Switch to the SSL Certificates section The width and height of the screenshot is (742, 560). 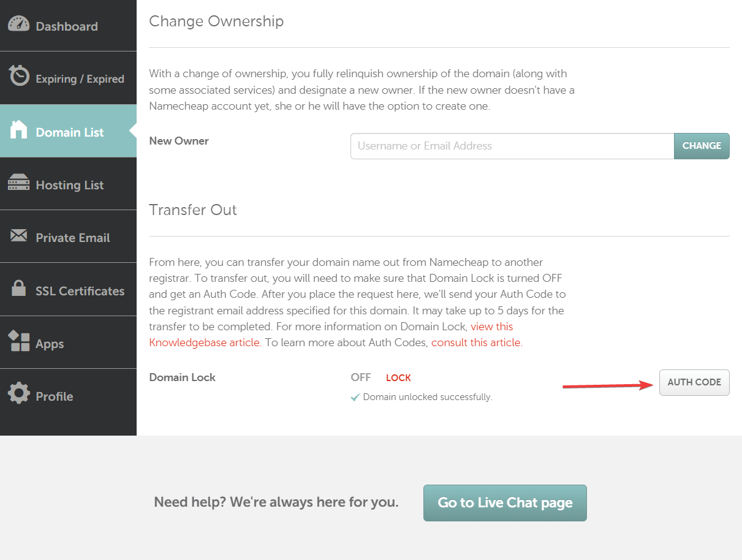click(x=79, y=290)
